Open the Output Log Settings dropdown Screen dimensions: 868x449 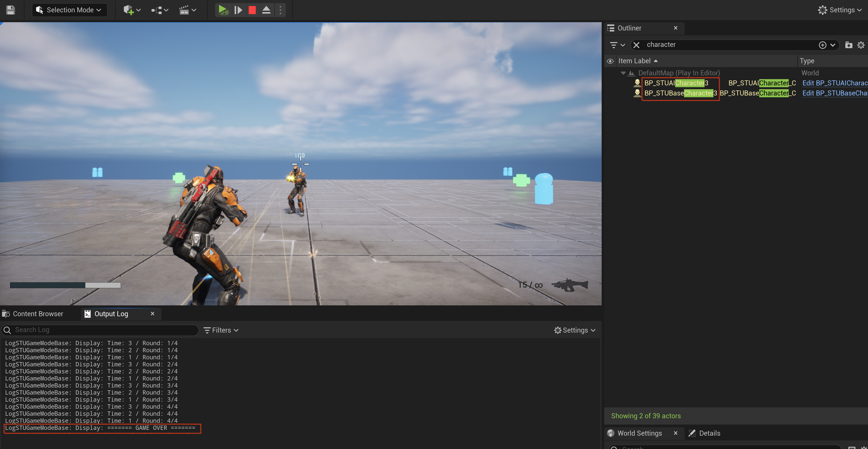(x=575, y=330)
